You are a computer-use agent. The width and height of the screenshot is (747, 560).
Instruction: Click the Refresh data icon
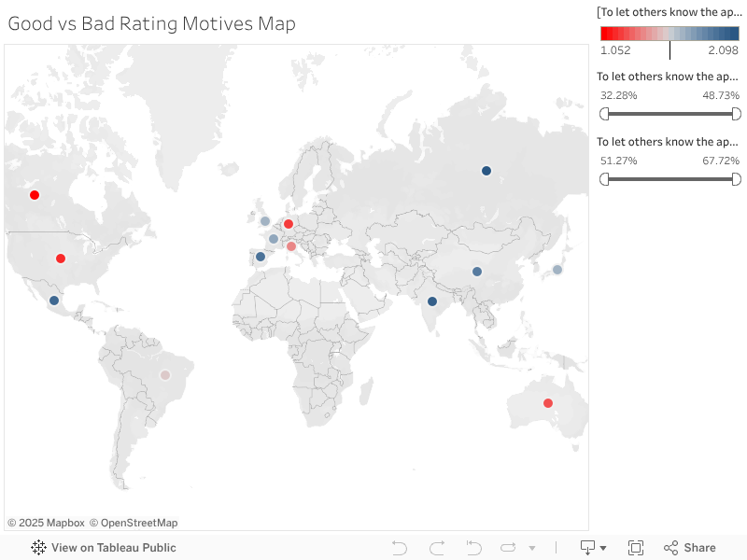(509, 548)
